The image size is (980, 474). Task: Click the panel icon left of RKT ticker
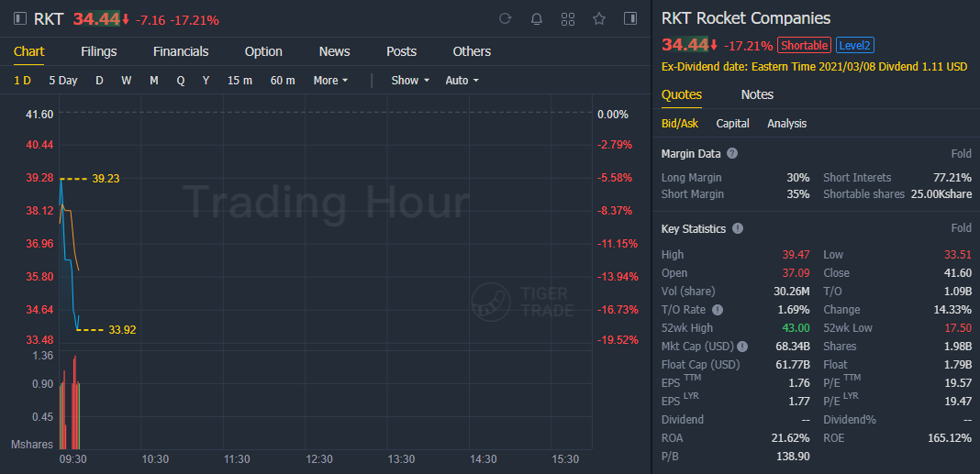pyautogui.click(x=20, y=18)
